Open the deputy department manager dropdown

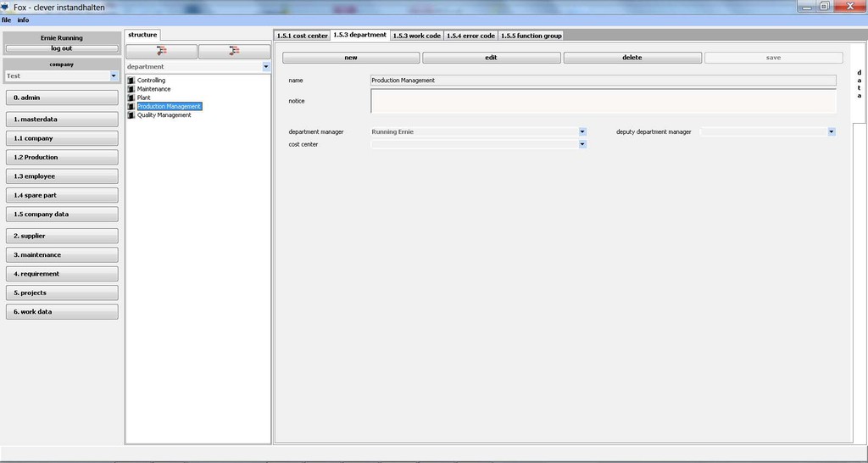pos(831,132)
